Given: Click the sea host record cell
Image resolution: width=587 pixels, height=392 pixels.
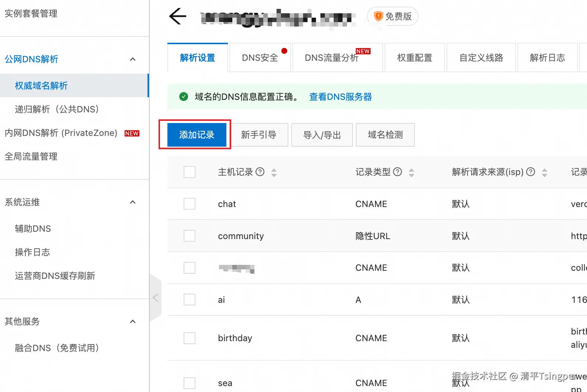Looking at the screenshot, I should pyautogui.click(x=225, y=383).
